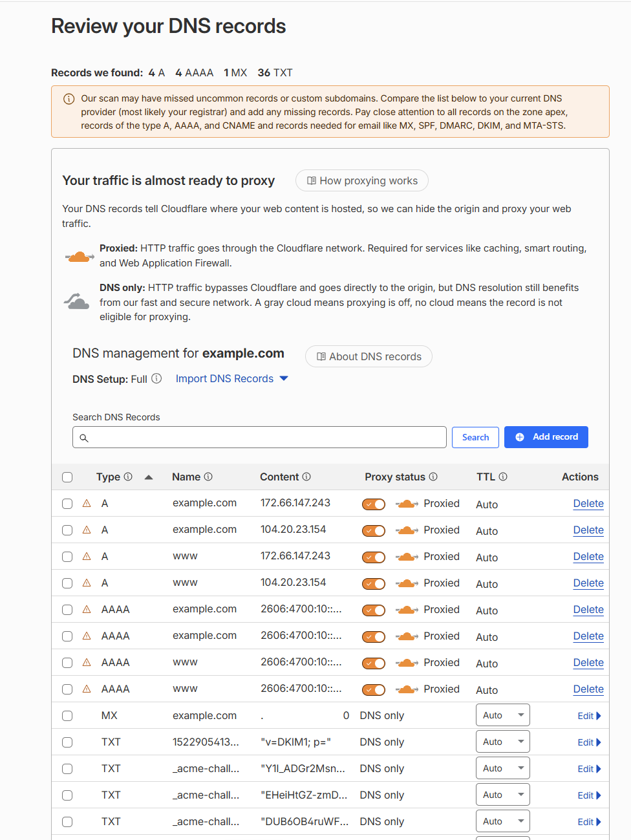Click the magnifier icon inside the search field
Image resolution: width=631 pixels, height=840 pixels.
[x=84, y=438]
